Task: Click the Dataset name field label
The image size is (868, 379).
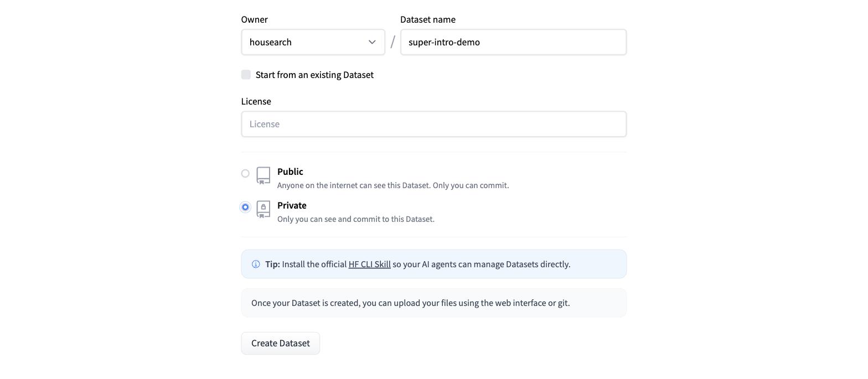Action: pos(428,19)
